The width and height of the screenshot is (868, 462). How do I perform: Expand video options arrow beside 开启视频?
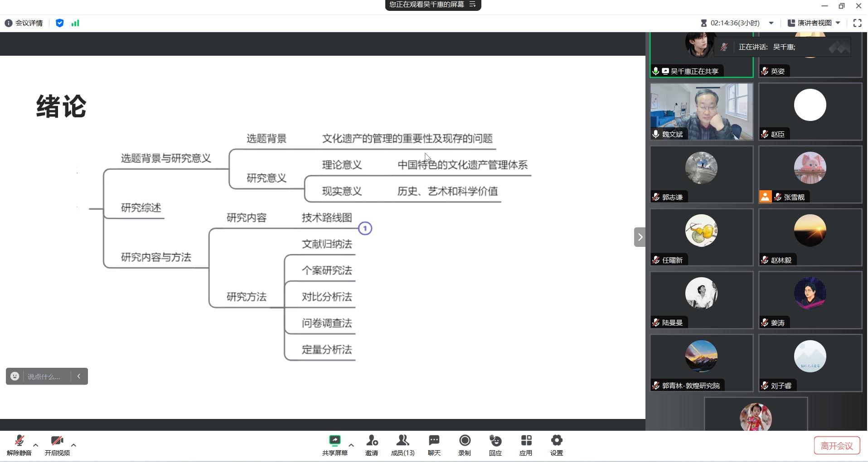tap(73, 445)
